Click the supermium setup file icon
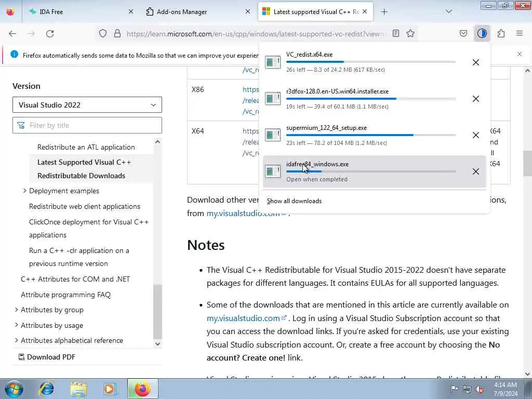This screenshot has width=532, height=399. (x=273, y=135)
